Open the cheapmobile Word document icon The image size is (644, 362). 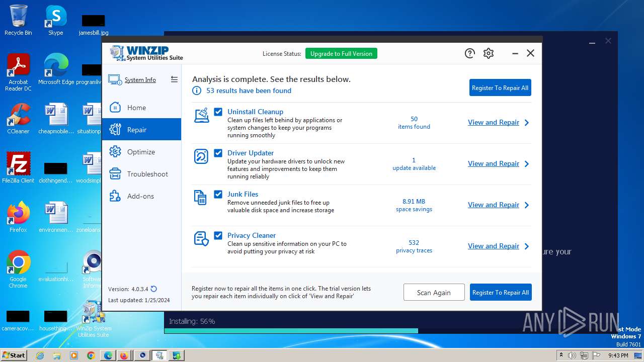pos(55,119)
